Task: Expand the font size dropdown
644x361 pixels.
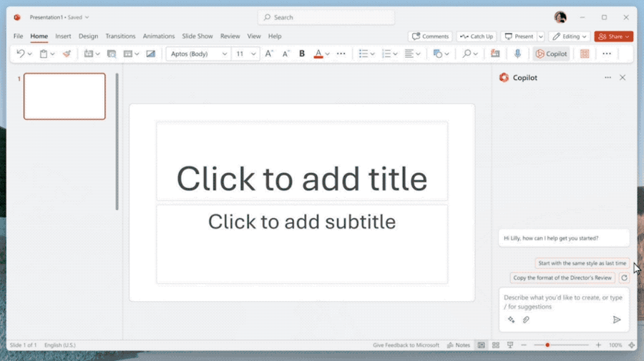Action: point(254,54)
